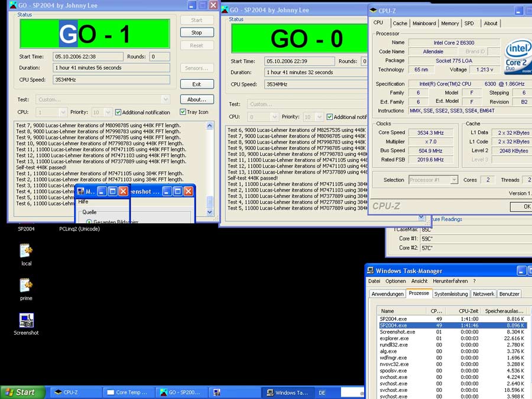Screen dimensions: 532x399
Task: Open the Hilfe menu in the small window
Action: (x=83, y=202)
